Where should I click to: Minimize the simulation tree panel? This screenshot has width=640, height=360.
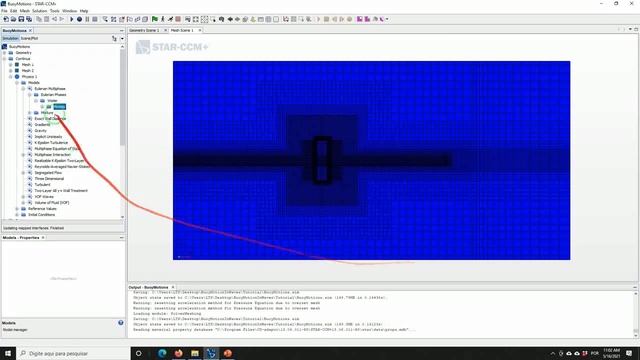tap(121, 31)
